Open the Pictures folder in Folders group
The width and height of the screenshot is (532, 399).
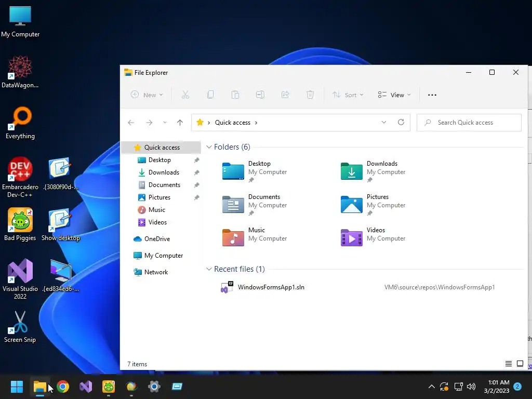click(373, 205)
